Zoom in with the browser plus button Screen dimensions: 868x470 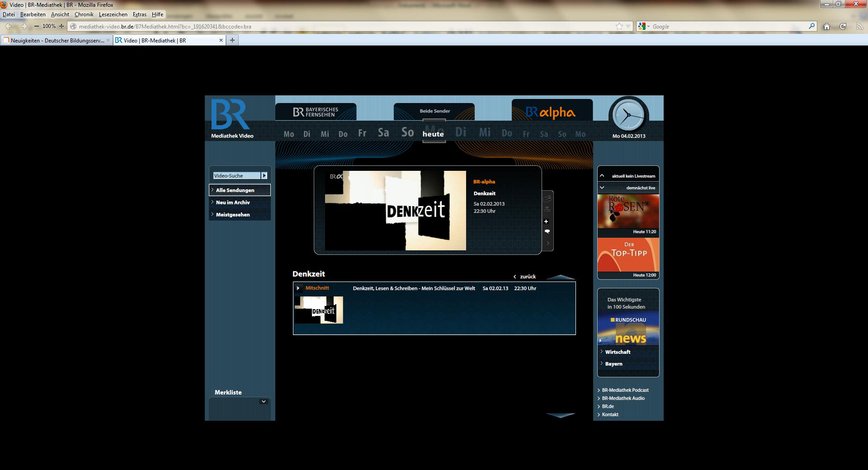(61, 26)
